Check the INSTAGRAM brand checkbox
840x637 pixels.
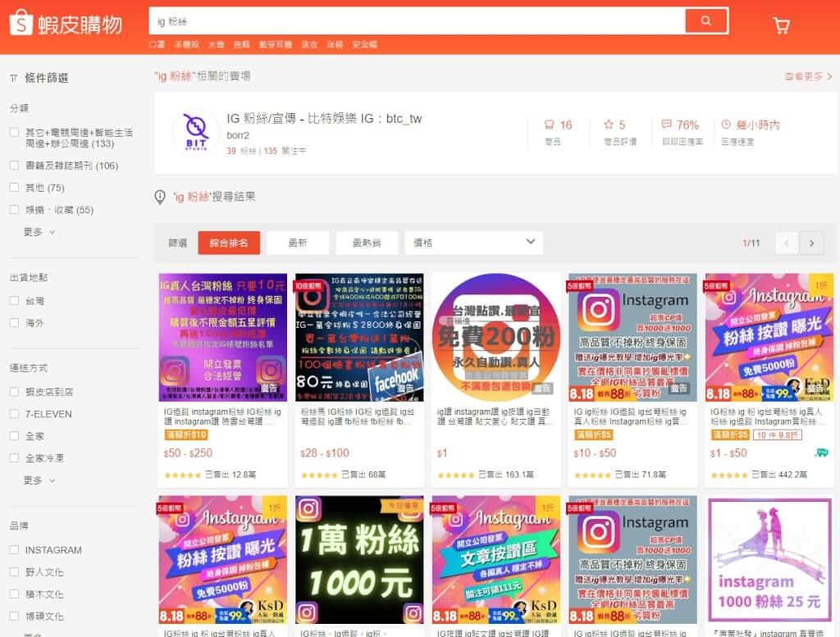(x=15, y=549)
